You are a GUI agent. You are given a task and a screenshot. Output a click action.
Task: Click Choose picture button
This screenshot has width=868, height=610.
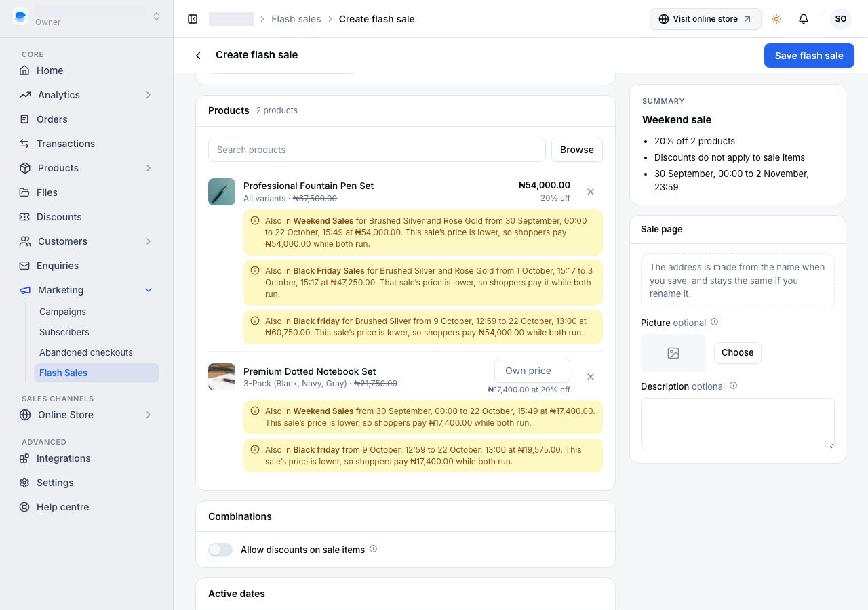(x=738, y=353)
